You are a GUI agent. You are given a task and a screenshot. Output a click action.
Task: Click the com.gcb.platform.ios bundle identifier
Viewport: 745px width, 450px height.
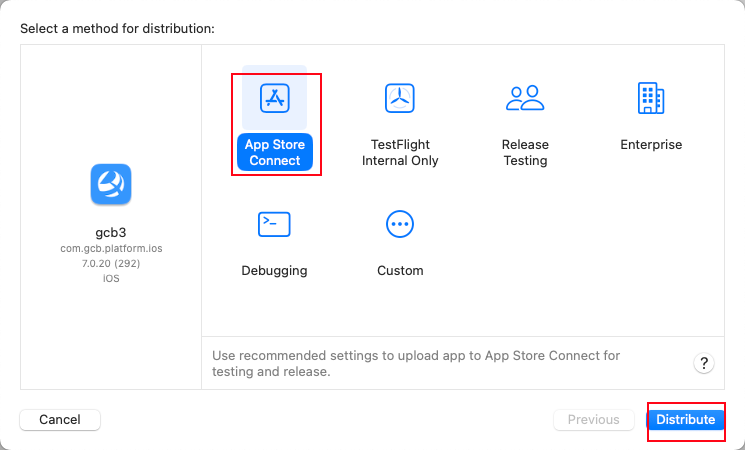point(111,248)
